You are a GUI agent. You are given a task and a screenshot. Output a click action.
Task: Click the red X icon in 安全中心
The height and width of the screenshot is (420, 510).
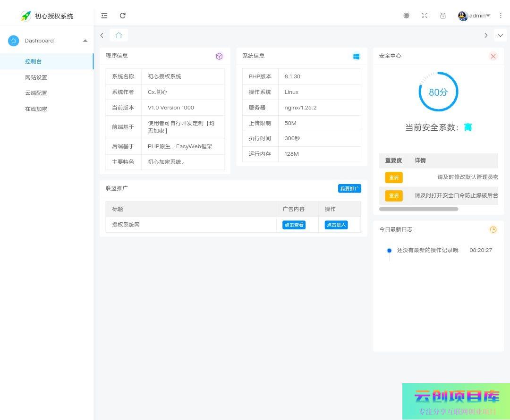pyautogui.click(x=493, y=56)
